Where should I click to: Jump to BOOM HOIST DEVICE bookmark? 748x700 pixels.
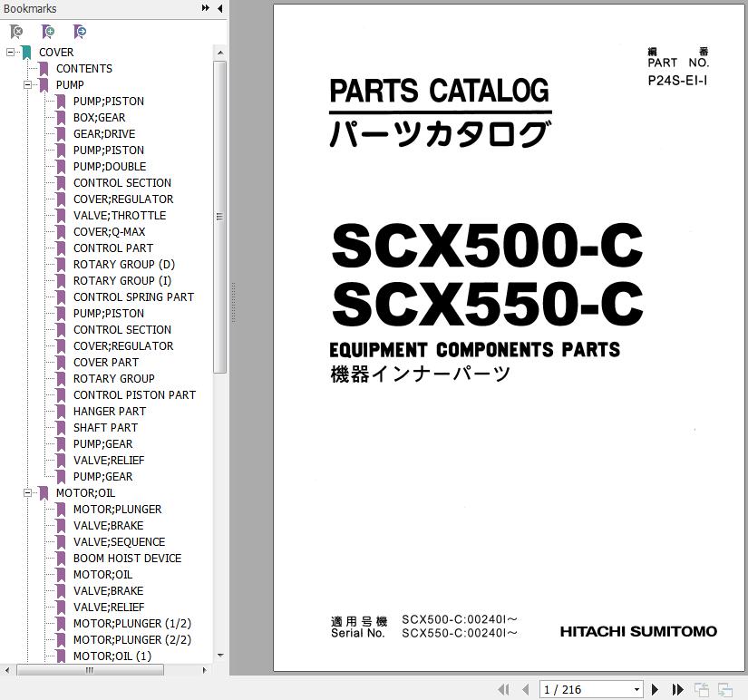point(127,559)
